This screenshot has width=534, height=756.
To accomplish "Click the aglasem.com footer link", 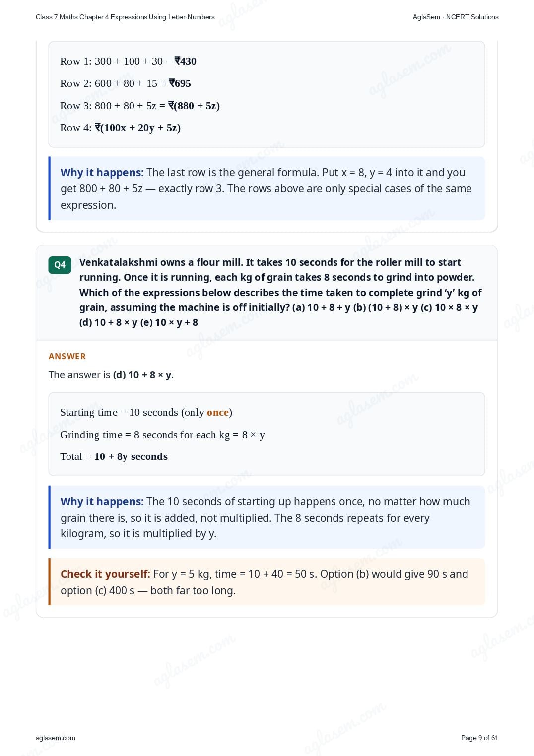I will click(56, 738).
